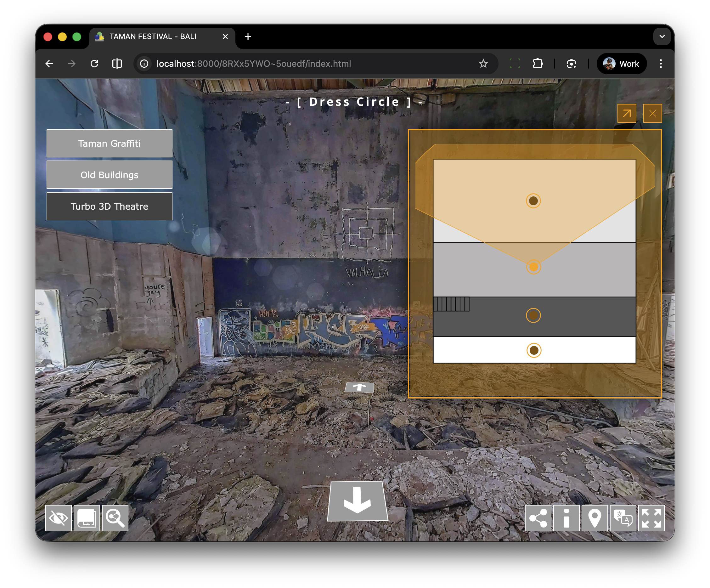The image size is (710, 588).
Task: Open the Taman Graffiti menu item
Action: [x=109, y=143]
